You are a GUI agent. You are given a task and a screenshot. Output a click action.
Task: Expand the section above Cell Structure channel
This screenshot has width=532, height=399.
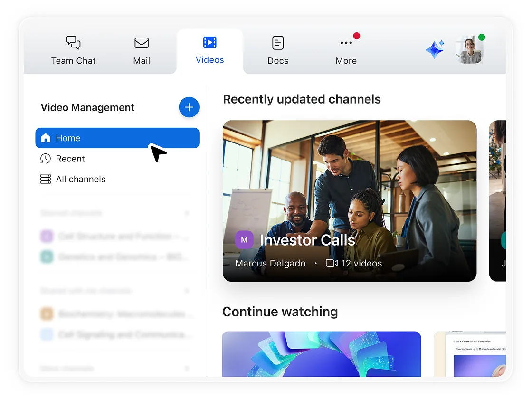[187, 213]
